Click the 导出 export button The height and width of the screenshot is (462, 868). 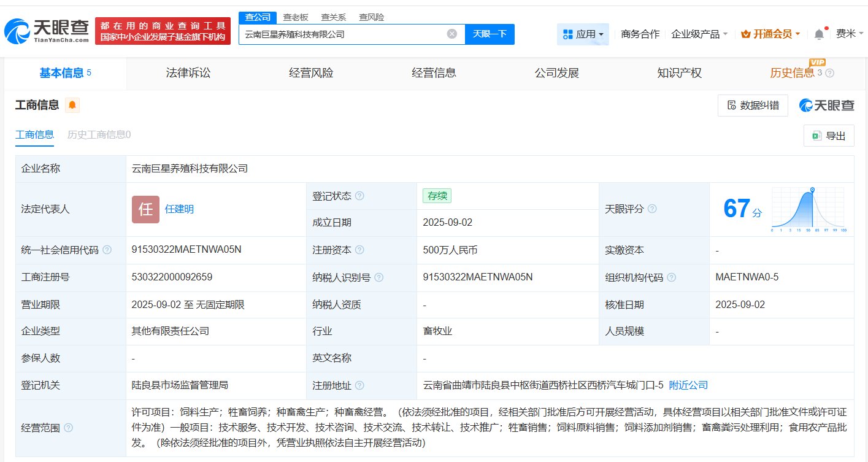(829, 136)
